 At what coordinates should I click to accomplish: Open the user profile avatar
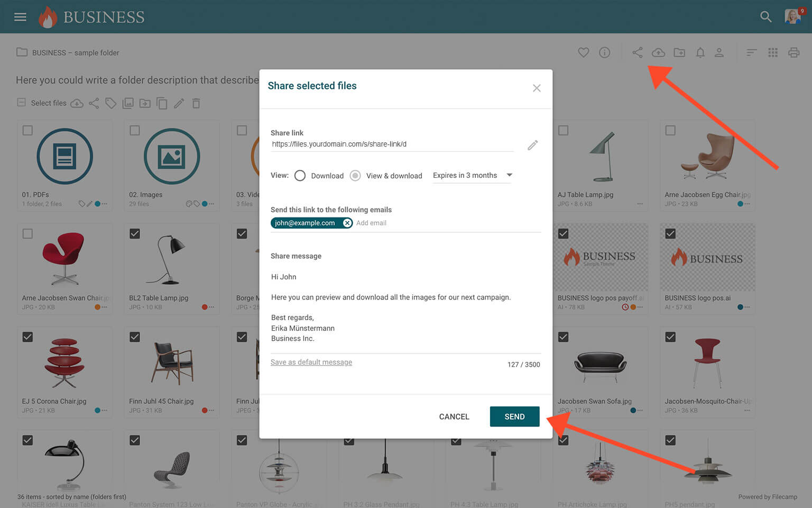792,16
